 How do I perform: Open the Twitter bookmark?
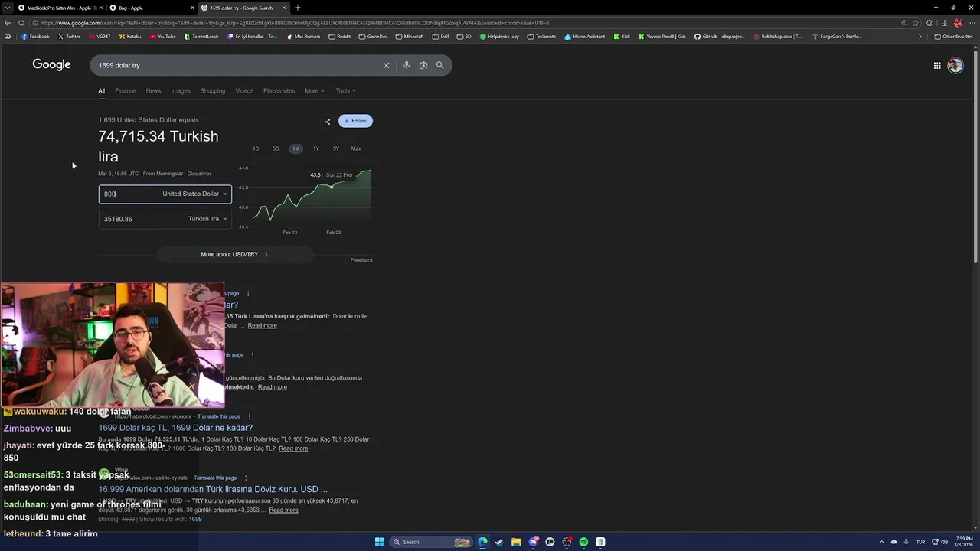[x=69, y=37]
